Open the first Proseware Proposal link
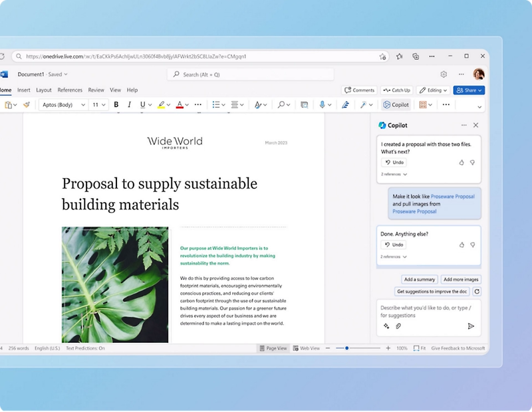 [x=453, y=196]
